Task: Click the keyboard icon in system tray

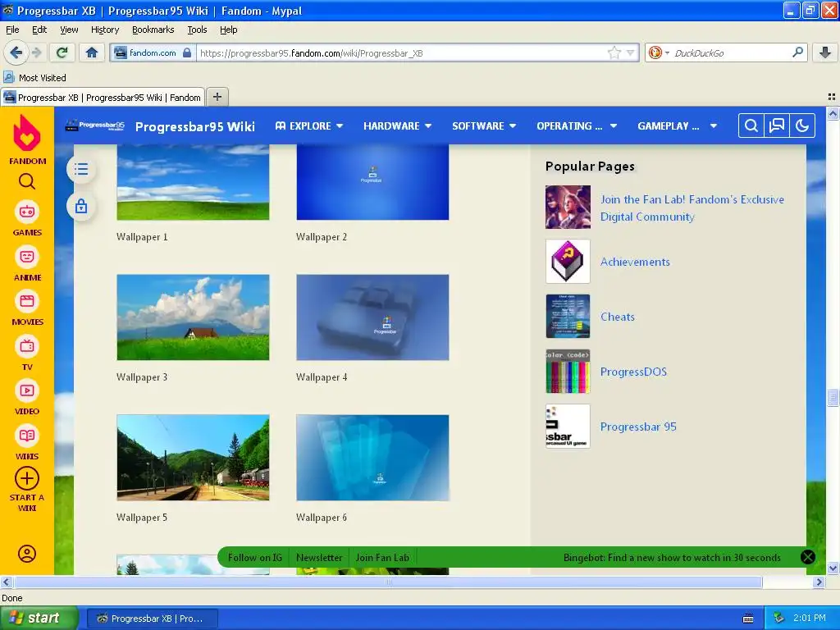Action: pyautogui.click(x=748, y=619)
